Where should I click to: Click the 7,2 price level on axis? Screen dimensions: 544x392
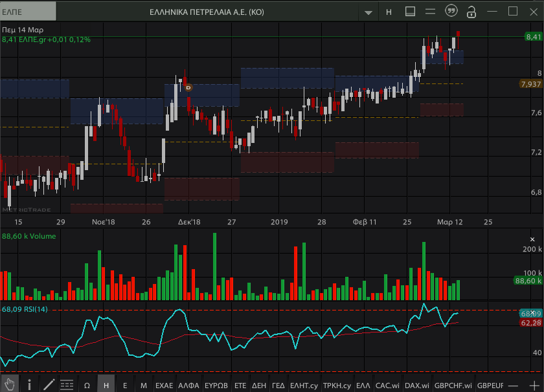pyautogui.click(x=536, y=152)
